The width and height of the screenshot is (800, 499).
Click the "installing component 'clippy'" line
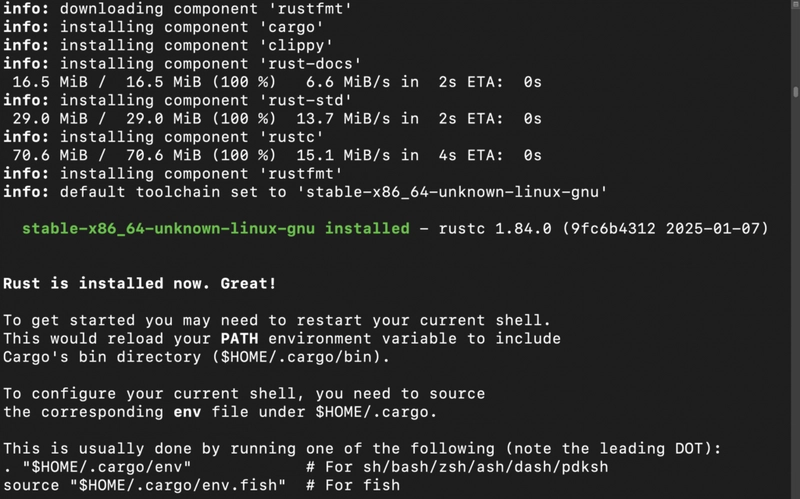click(168, 45)
